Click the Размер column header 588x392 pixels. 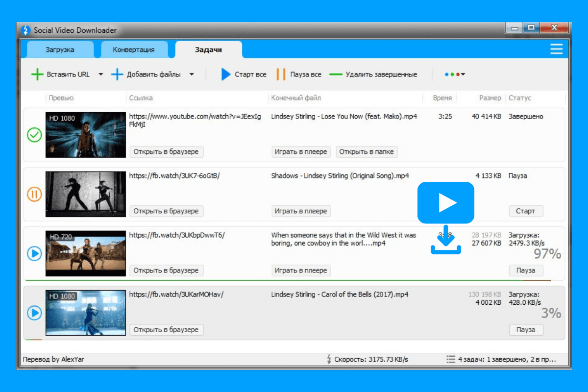(490, 98)
